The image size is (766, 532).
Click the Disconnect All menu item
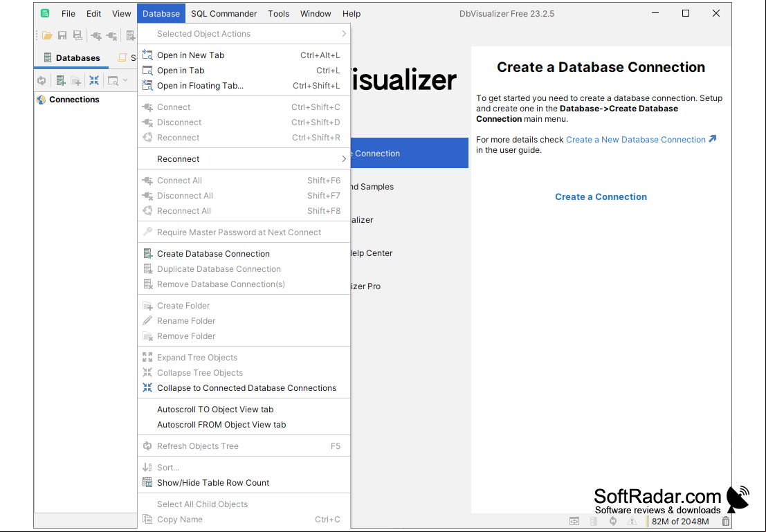pos(244,195)
